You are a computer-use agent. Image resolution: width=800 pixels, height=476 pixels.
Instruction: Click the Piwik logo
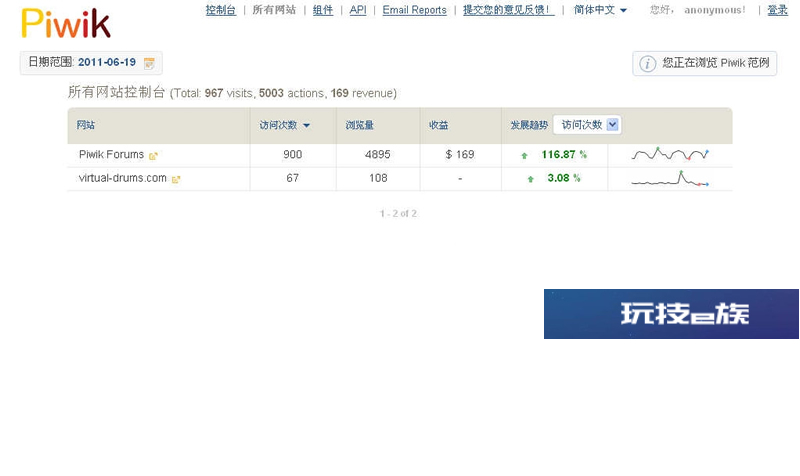[66, 23]
